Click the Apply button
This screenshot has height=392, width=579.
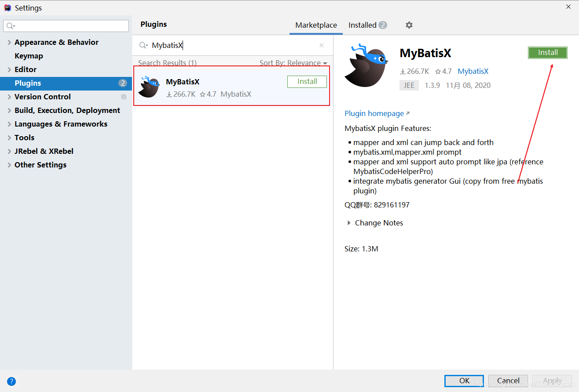click(552, 381)
